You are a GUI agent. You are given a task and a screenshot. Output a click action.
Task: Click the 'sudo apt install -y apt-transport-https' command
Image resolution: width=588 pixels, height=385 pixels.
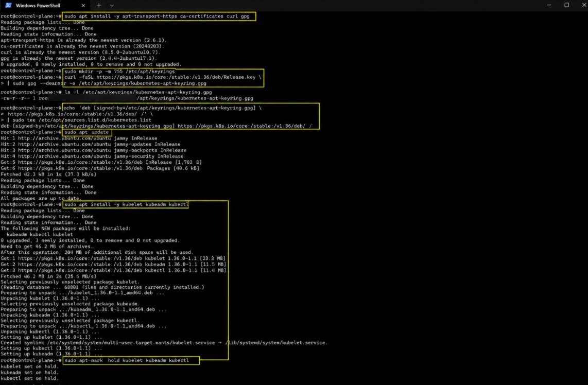157,16
